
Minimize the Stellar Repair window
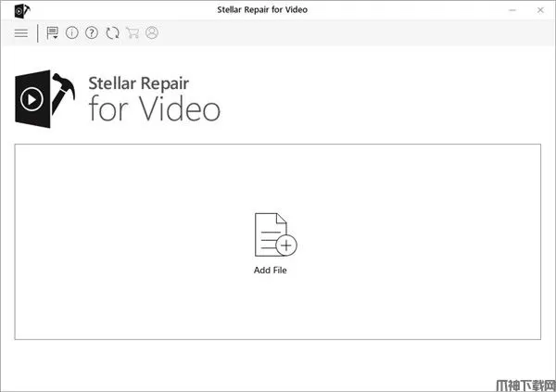click(x=512, y=10)
